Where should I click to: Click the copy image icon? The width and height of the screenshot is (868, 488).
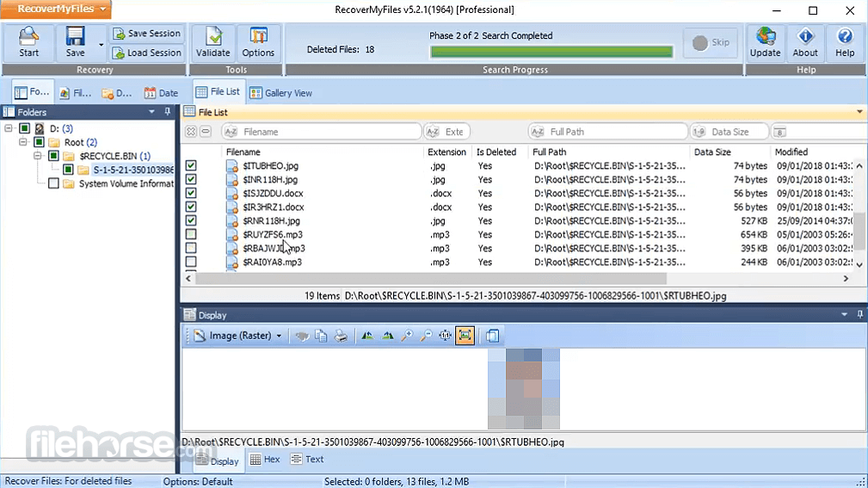click(321, 336)
